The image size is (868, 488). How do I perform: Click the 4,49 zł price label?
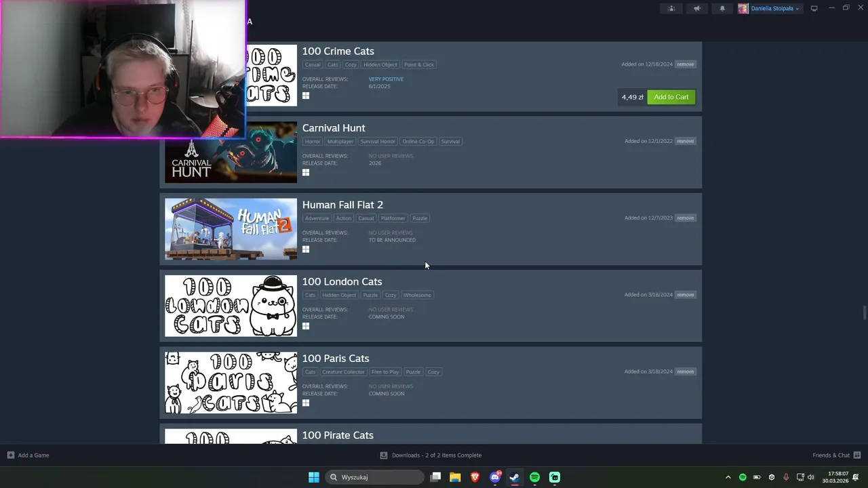[632, 97]
